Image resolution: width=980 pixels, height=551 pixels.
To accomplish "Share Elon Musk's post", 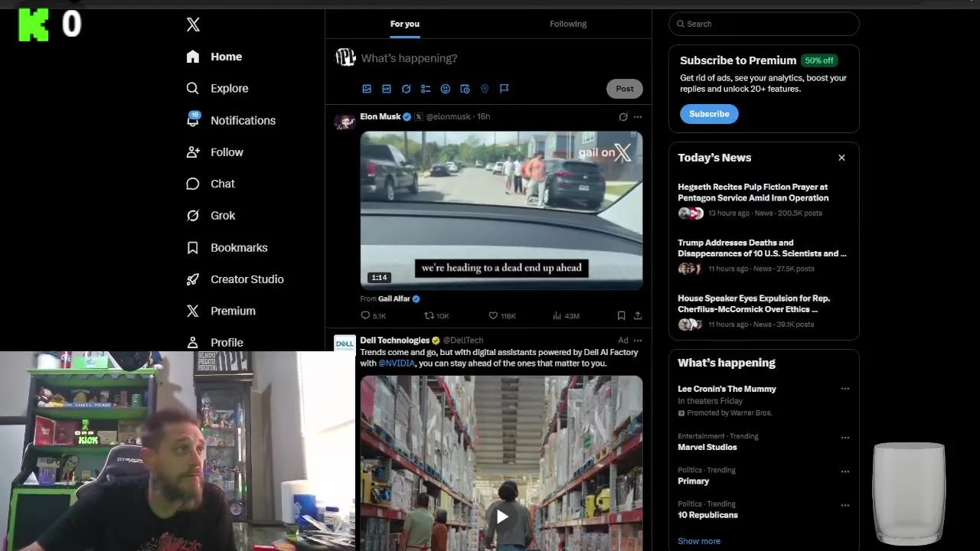I will pos(638,315).
